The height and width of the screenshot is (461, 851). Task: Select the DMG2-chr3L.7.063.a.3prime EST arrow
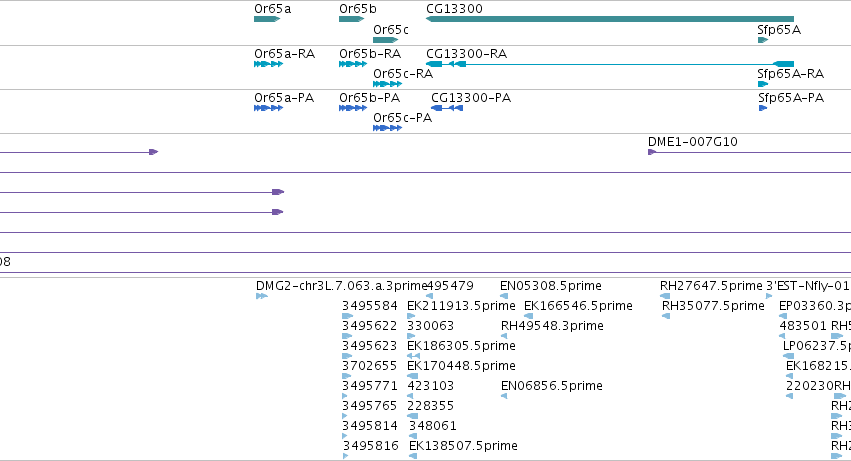[262, 296]
